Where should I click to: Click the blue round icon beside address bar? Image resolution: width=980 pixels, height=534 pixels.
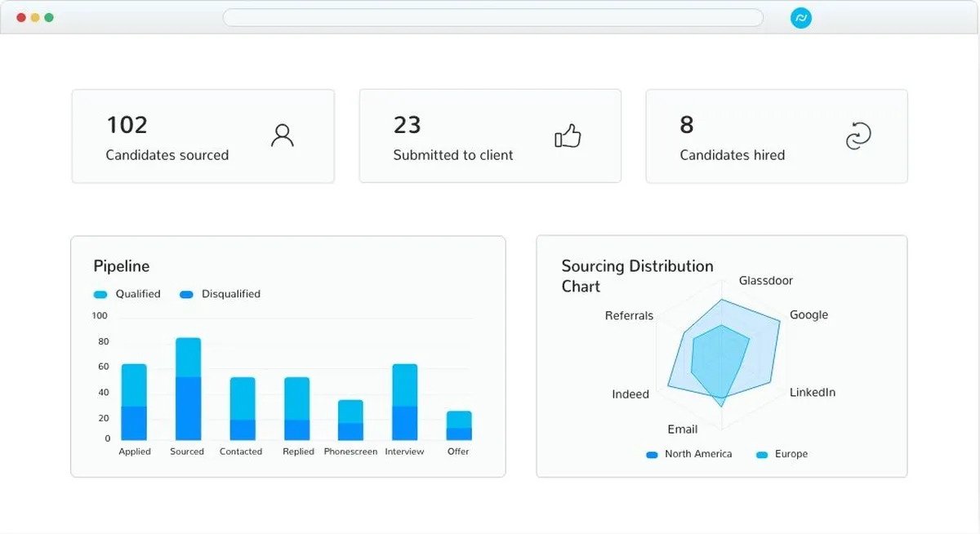click(x=801, y=17)
